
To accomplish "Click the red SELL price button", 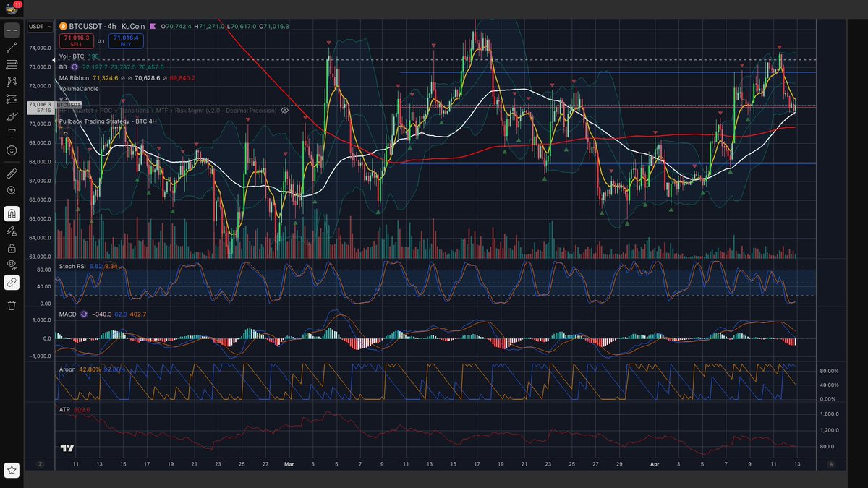I will click(77, 40).
